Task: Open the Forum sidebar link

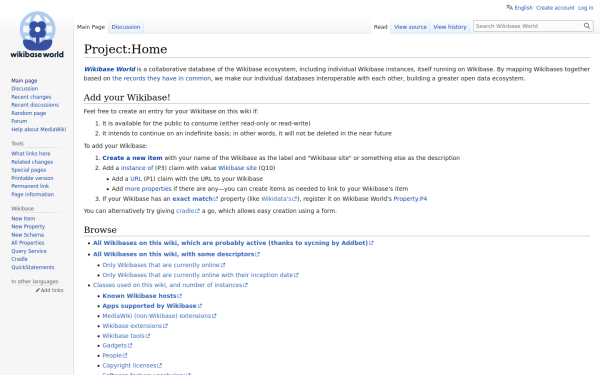Action: click(x=19, y=121)
